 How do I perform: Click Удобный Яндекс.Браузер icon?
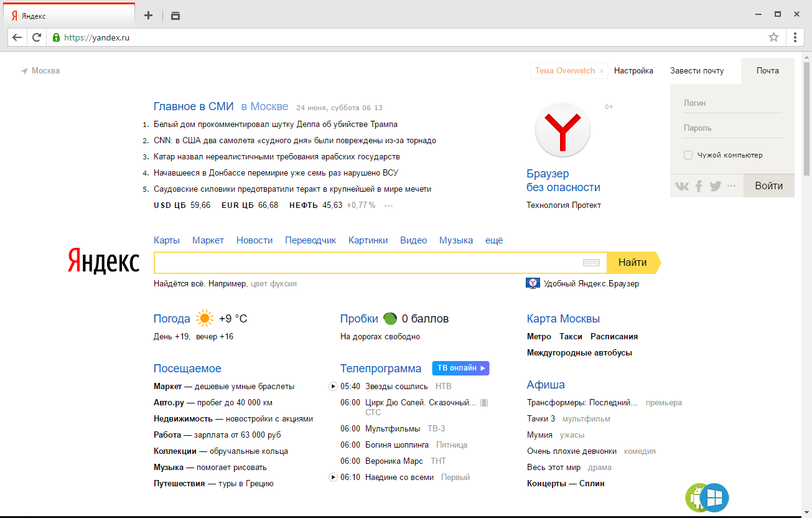point(533,283)
